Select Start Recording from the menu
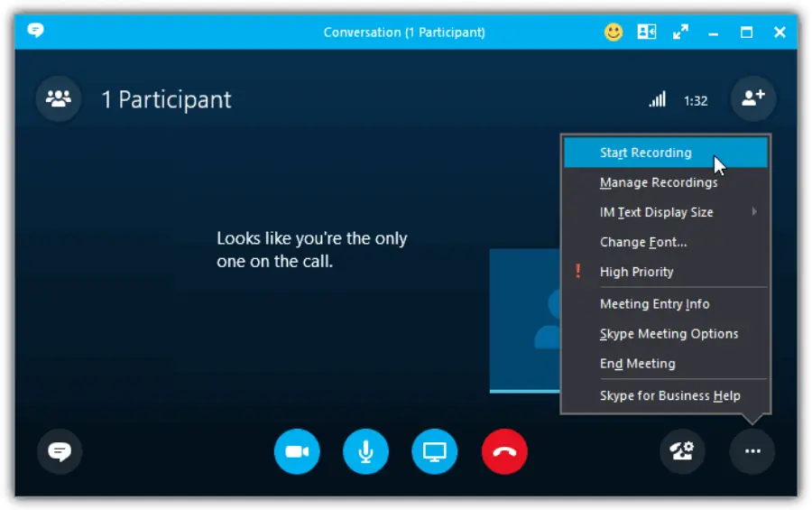812x510 pixels. pyautogui.click(x=666, y=153)
